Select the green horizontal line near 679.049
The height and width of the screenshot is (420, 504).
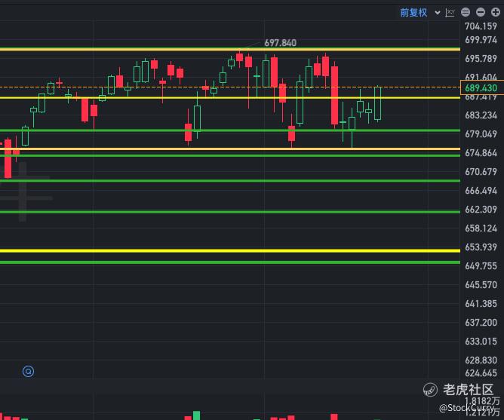click(230, 130)
